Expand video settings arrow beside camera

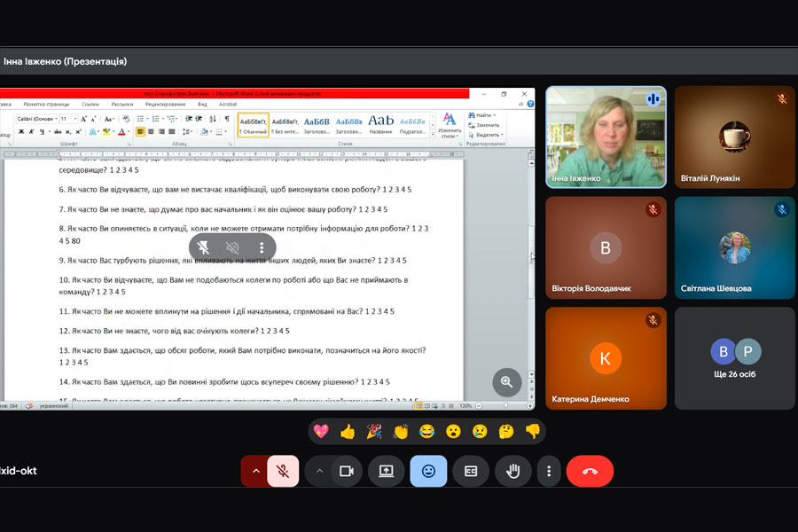(319, 471)
